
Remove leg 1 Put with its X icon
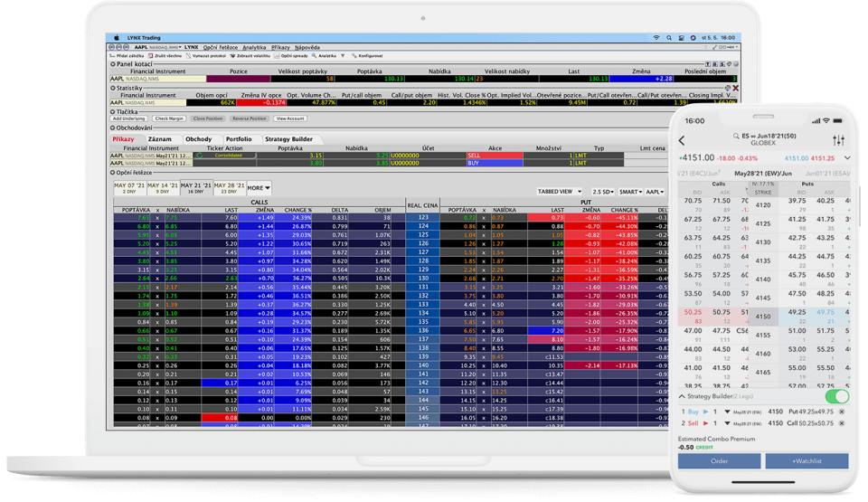pyautogui.click(x=842, y=412)
